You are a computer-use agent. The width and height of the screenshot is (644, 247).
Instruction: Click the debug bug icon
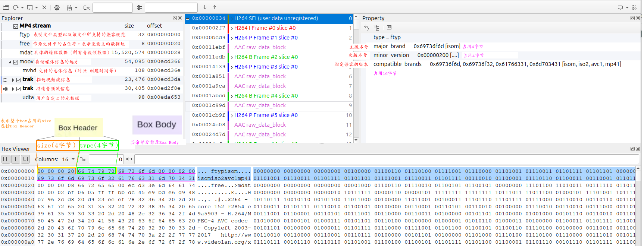pyautogui.click(x=69, y=7)
